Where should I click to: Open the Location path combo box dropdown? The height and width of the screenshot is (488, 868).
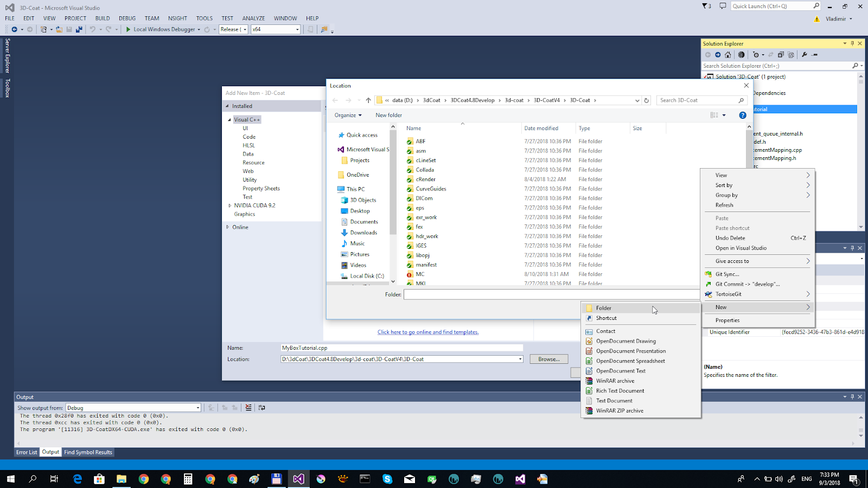click(x=520, y=359)
